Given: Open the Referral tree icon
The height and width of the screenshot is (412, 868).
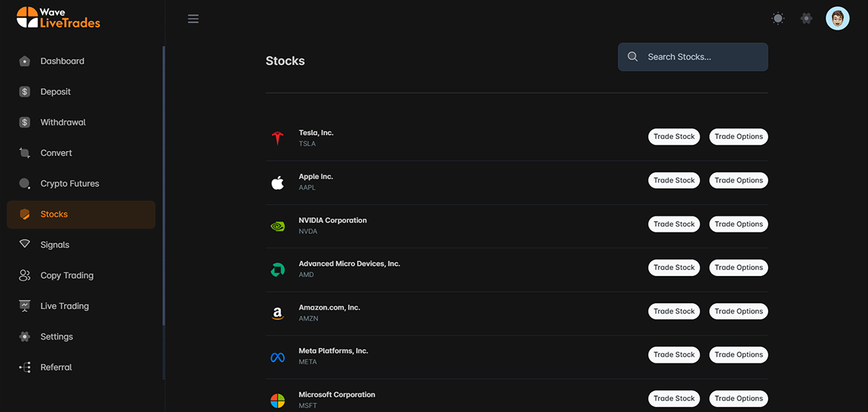Looking at the screenshot, I should [25, 368].
